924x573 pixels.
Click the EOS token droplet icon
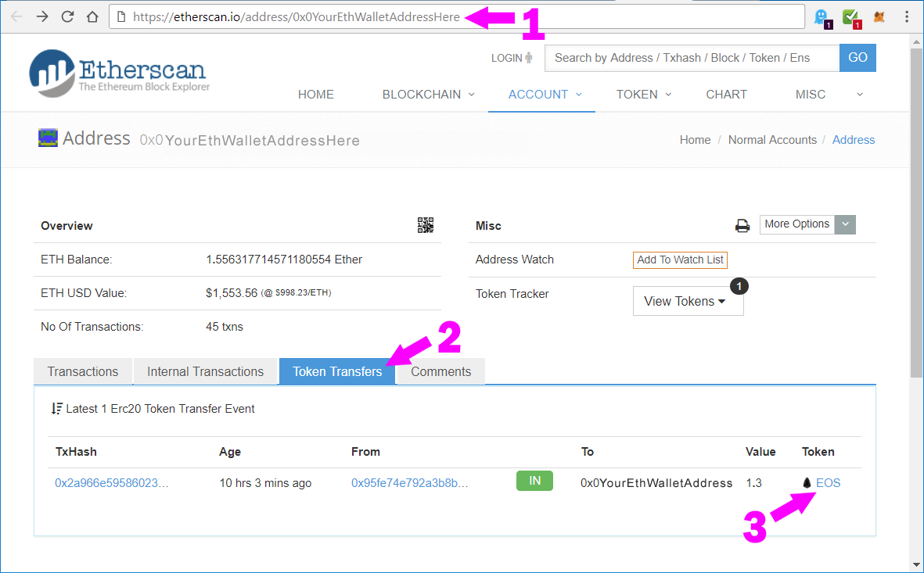tap(807, 483)
